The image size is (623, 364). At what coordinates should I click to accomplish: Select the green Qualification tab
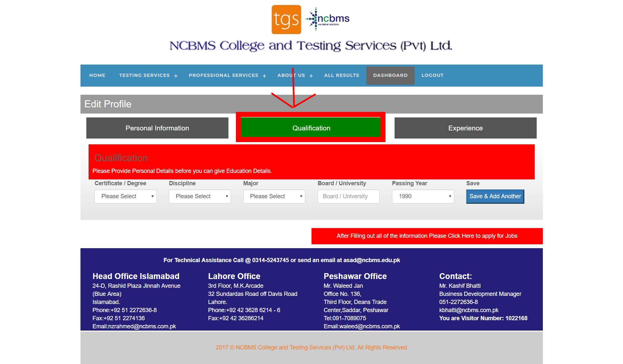(x=311, y=127)
